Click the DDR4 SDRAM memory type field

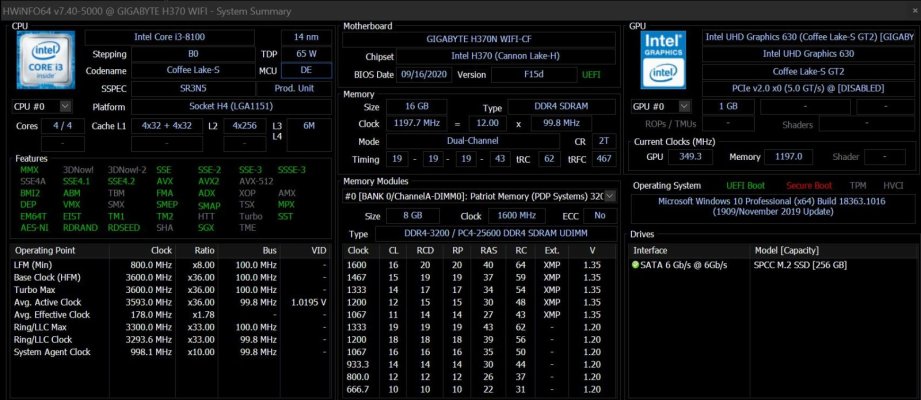(562, 107)
